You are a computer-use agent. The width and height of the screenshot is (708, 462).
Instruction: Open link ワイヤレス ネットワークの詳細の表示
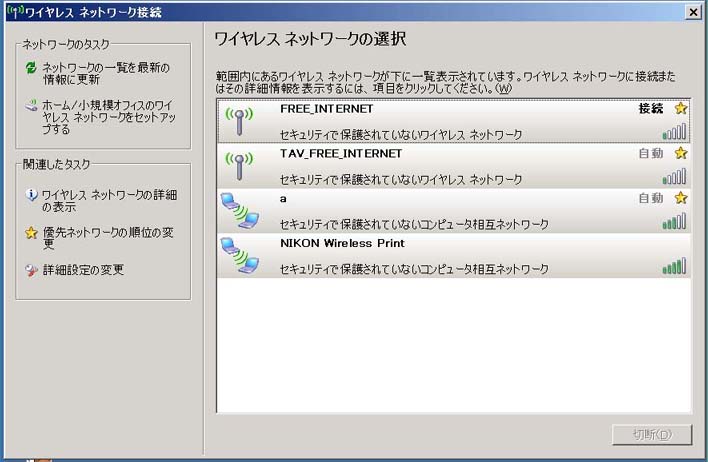108,201
